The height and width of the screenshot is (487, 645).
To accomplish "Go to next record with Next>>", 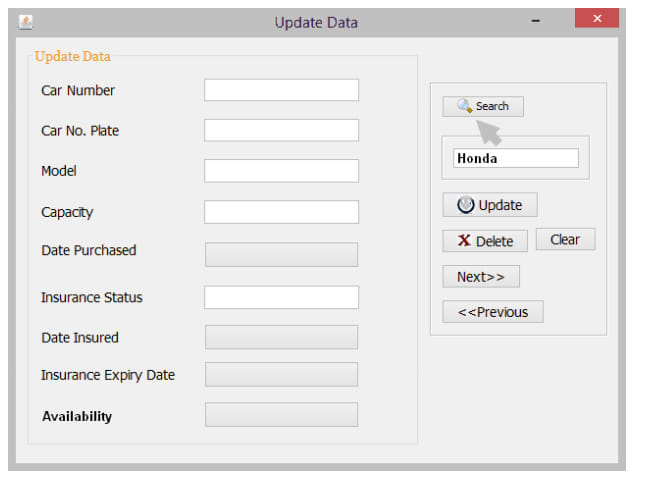I will (481, 277).
